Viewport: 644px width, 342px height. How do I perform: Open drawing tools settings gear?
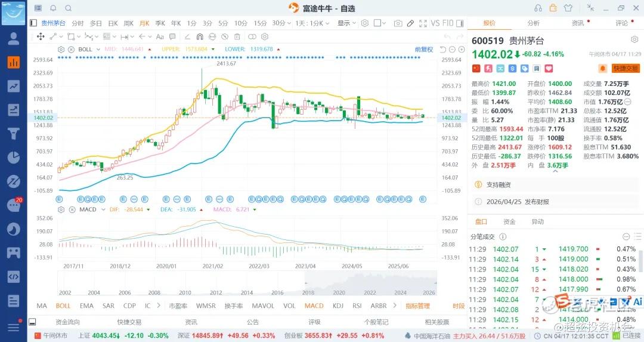[265, 36]
